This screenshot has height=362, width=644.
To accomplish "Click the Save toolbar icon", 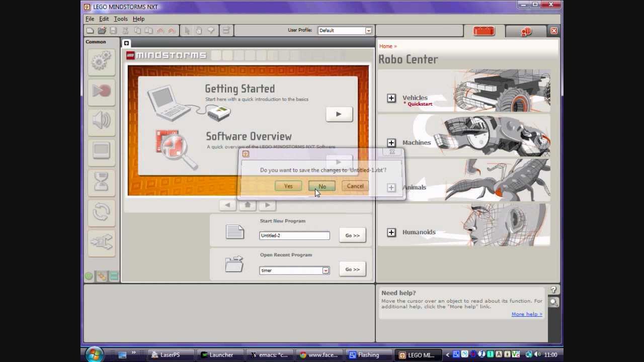I will 113,31.
